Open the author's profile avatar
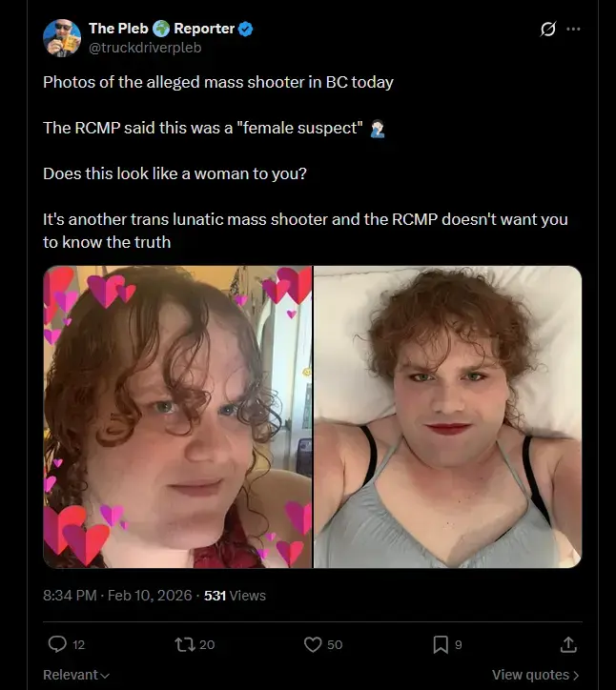The image size is (616, 690). click(x=62, y=38)
